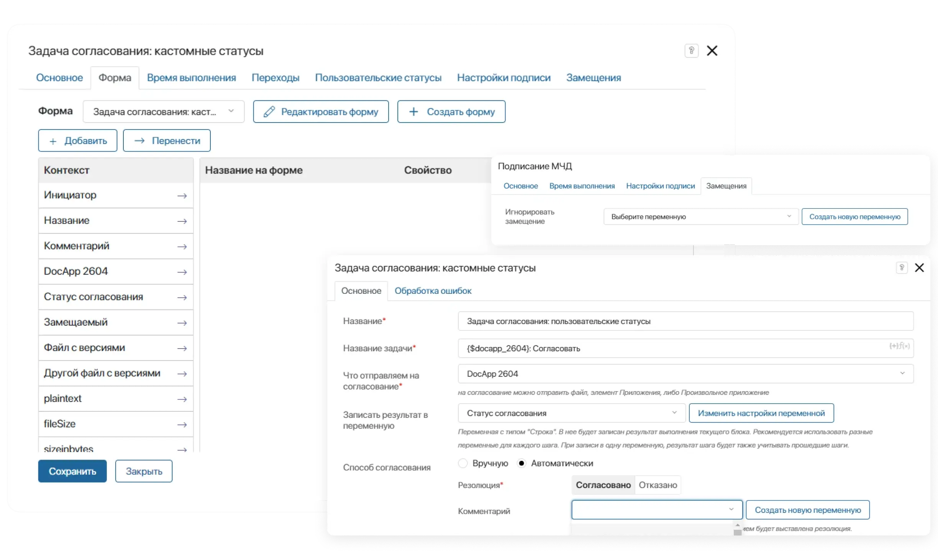Click the "Сохранить" button
This screenshot has height=560, width=938.
click(x=72, y=471)
